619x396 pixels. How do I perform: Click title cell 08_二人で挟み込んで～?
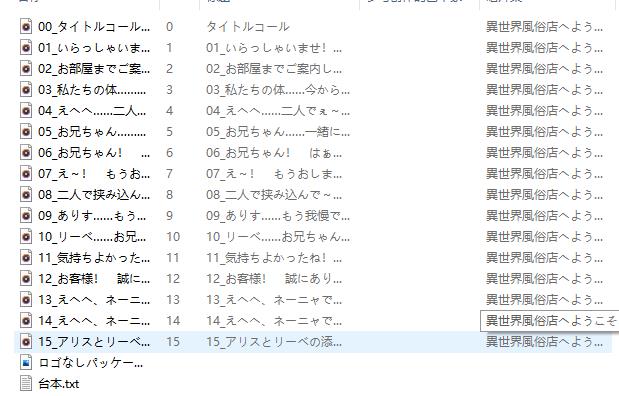click(x=274, y=195)
